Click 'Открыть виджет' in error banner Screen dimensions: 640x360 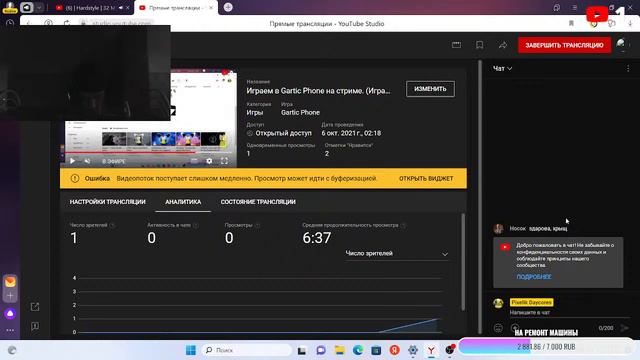tap(426, 178)
